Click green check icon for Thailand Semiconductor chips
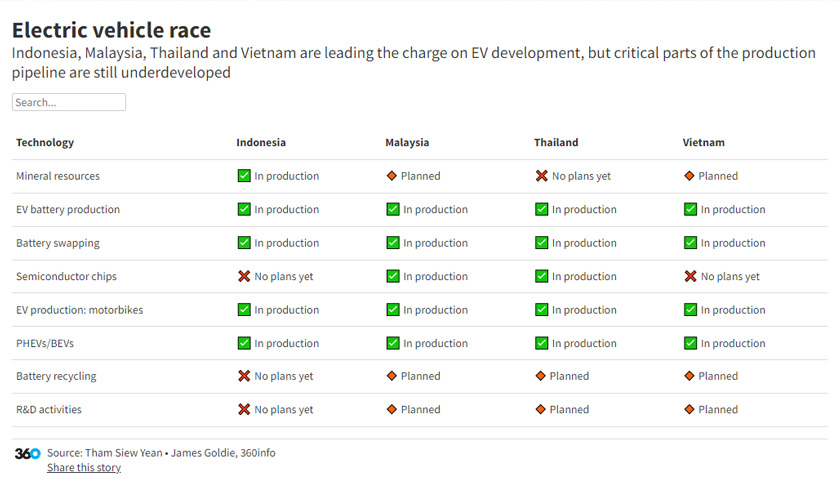 [542, 276]
